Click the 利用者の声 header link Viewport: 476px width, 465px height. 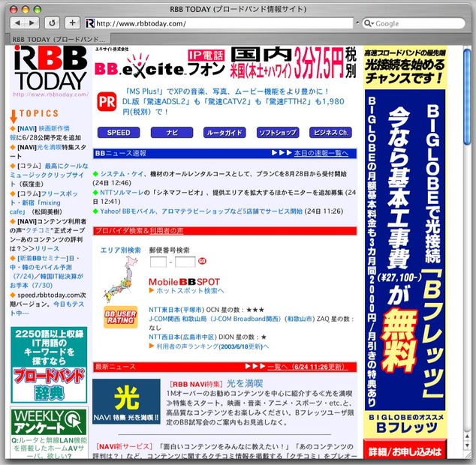tap(167, 231)
